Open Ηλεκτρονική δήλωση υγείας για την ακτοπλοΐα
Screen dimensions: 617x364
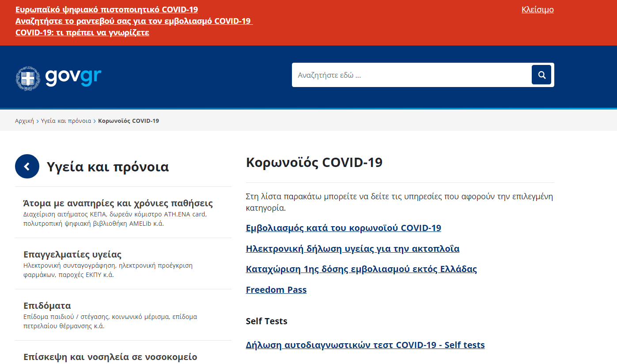pyautogui.click(x=352, y=248)
